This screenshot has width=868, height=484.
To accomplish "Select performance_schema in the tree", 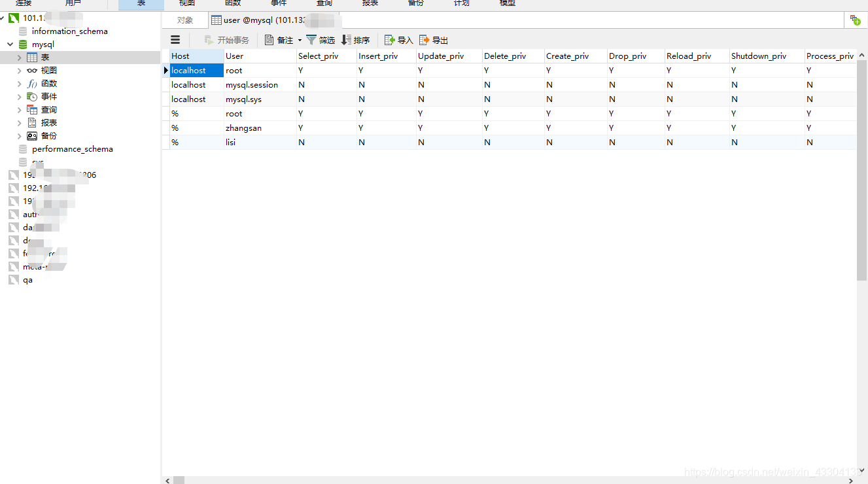I will coord(73,149).
